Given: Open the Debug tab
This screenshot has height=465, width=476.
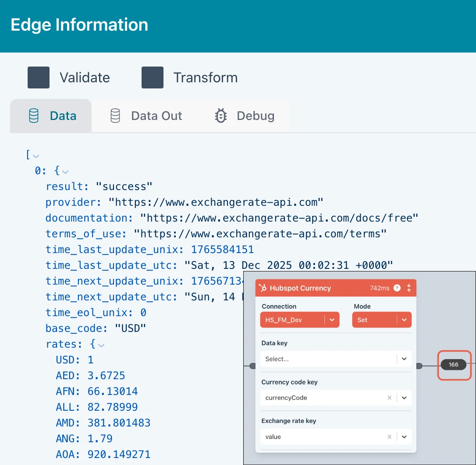Looking at the screenshot, I should pos(245,116).
